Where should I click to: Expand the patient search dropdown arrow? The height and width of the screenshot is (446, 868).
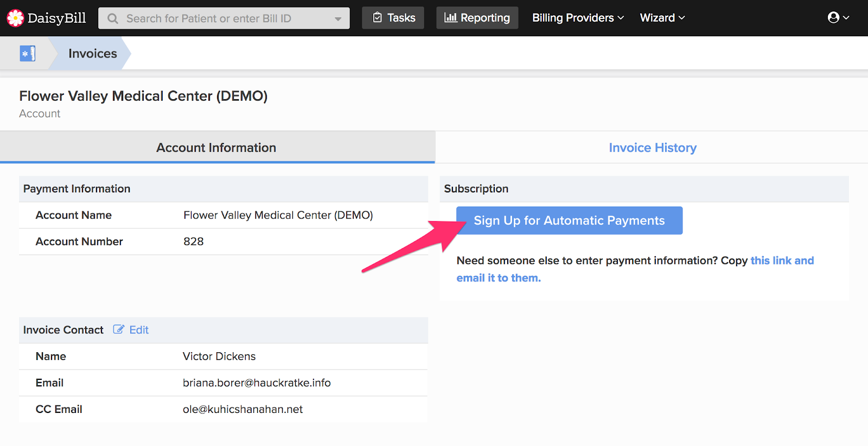338,19
